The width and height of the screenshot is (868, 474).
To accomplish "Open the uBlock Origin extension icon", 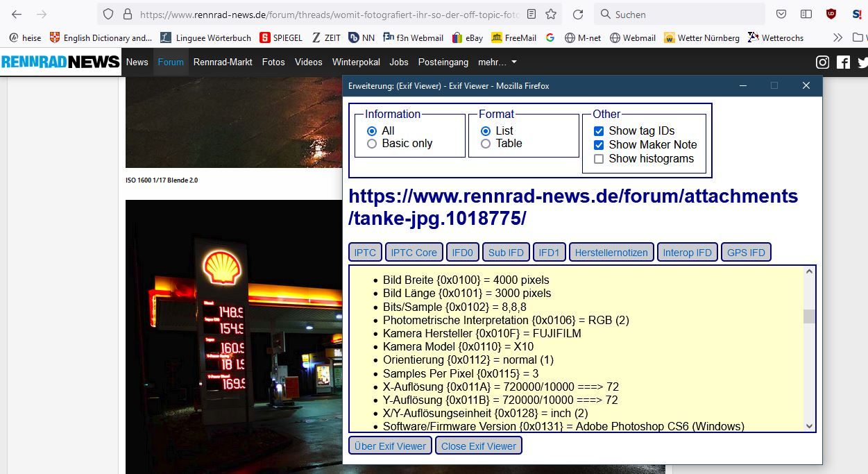I will (x=831, y=14).
